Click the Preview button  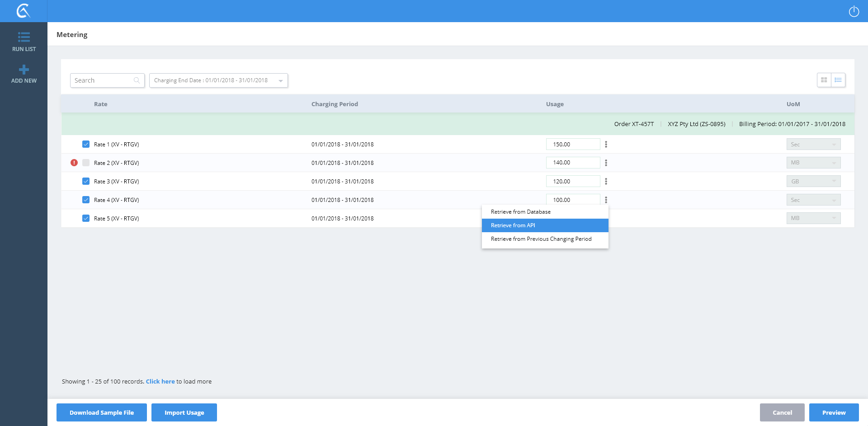834,412
